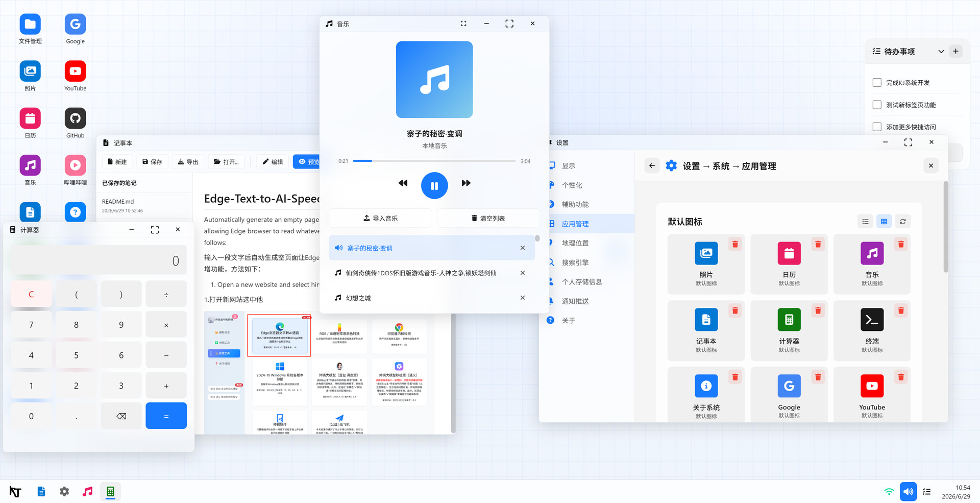This screenshot has height=503, width=980.
Task: Click the 清空列表 button in the music player
Action: pos(488,218)
